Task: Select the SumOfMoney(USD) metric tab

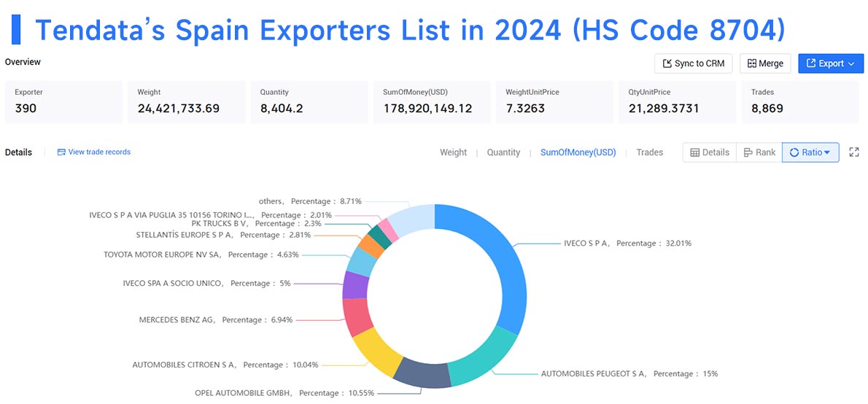Action: 578,152
